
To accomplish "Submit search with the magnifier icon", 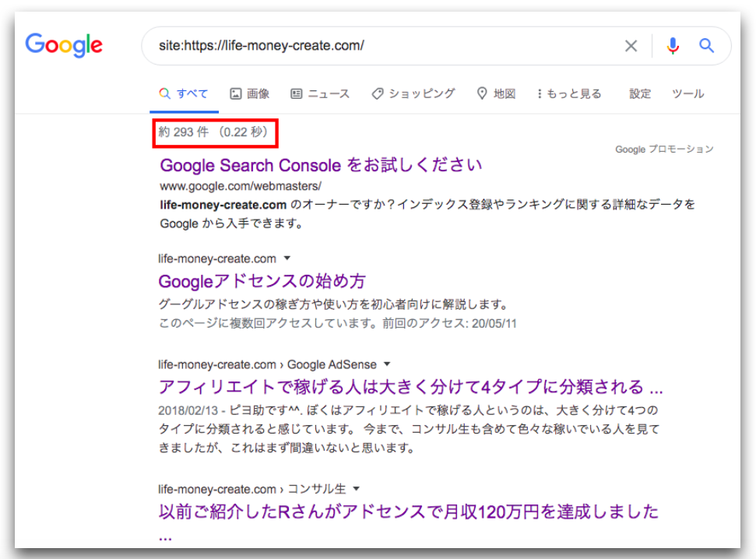I will point(706,46).
